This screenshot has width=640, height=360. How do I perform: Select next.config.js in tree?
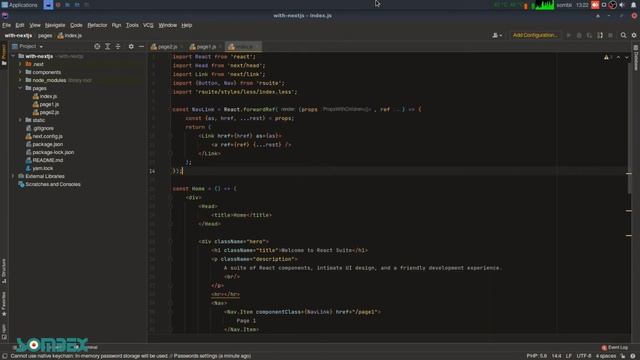pyautogui.click(x=44, y=136)
